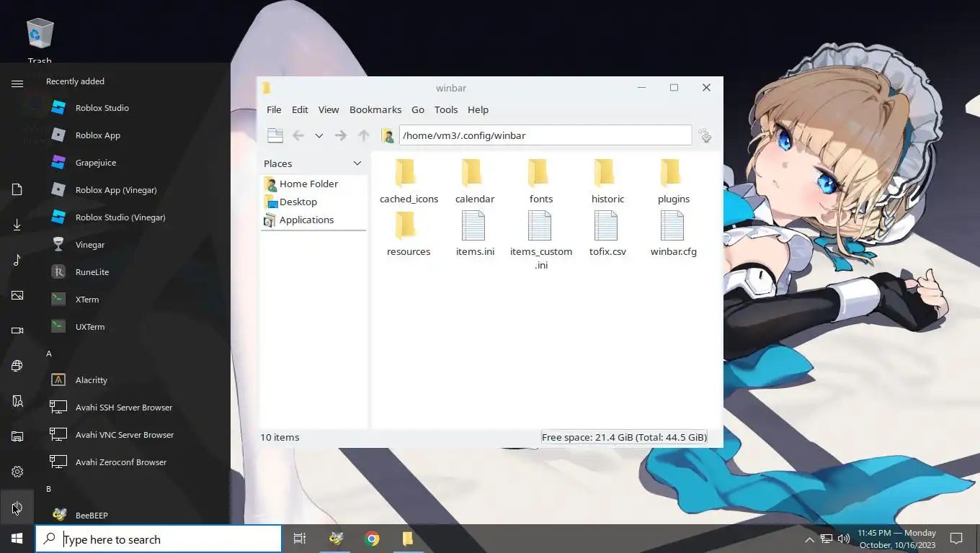Image resolution: width=980 pixels, height=553 pixels.
Task: Open the history dropdown arrow
Action: (318, 135)
